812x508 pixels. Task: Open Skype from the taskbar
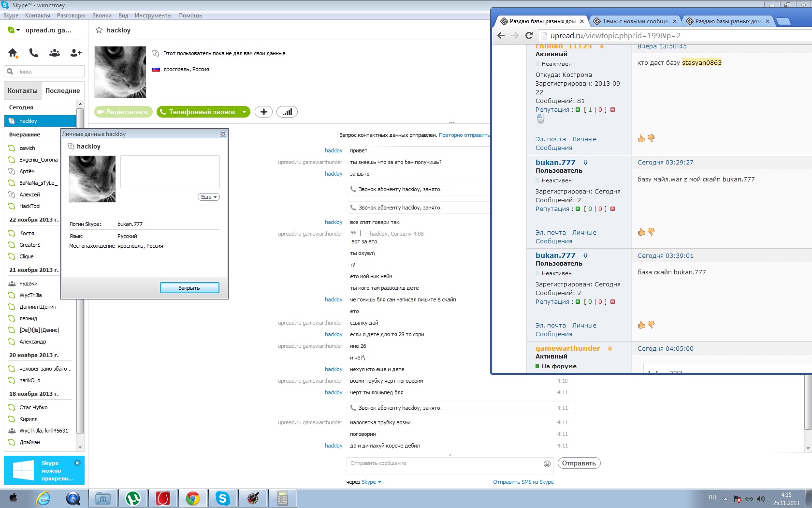223,498
